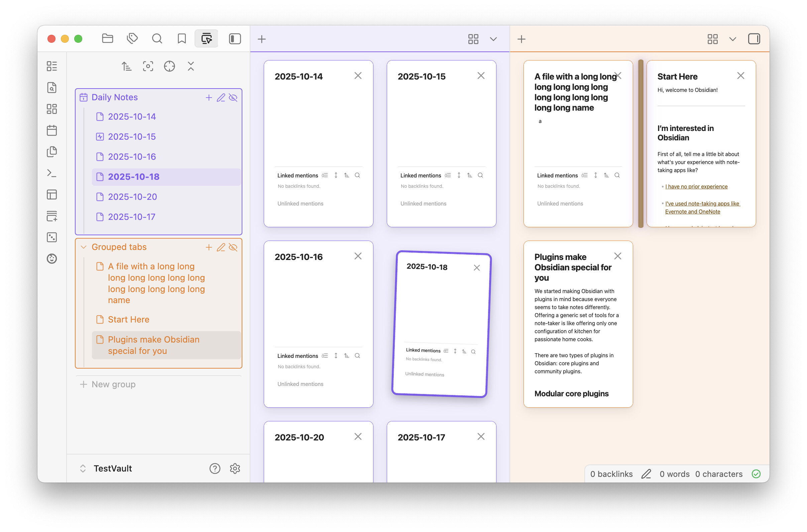
Task: Open the bookmarks panel icon
Action: (182, 39)
